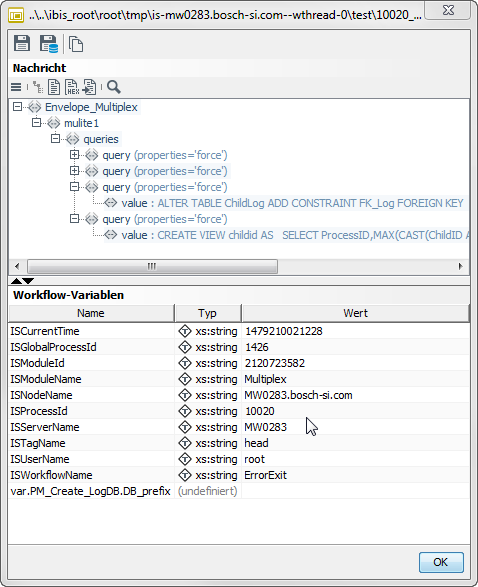Click the Save (floppy disk) icon
The image size is (478, 587).
pyautogui.click(x=22, y=43)
